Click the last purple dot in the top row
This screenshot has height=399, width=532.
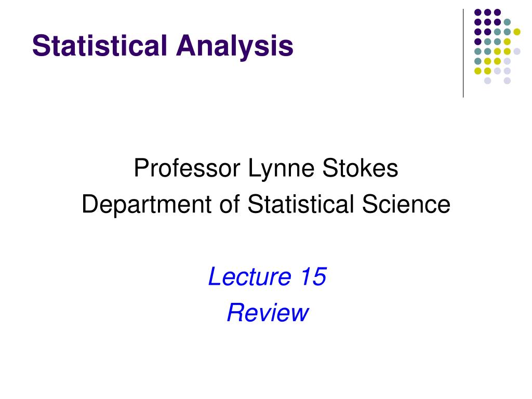[x=497, y=12]
